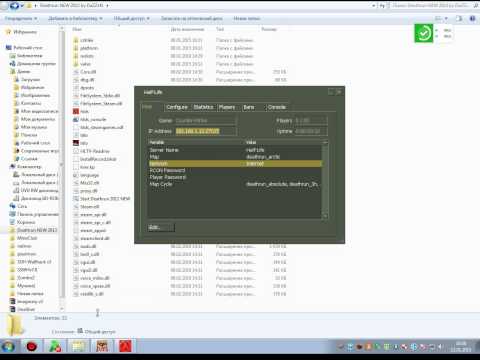
Task: Click the Variable column header
Action: point(196,142)
